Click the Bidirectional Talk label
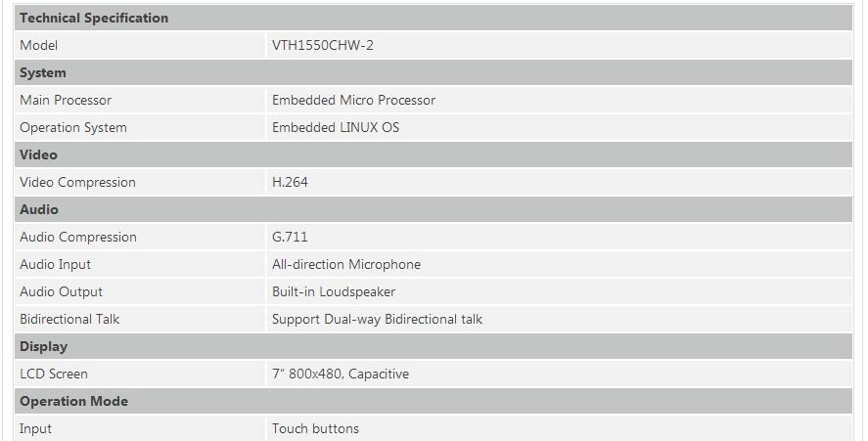This screenshot has width=868, height=441. click(x=69, y=319)
